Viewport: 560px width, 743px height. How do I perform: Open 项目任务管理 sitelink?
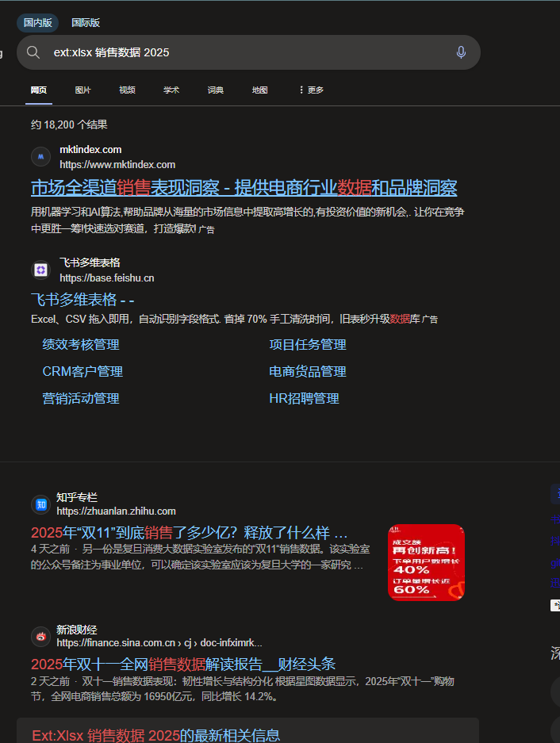point(308,344)
